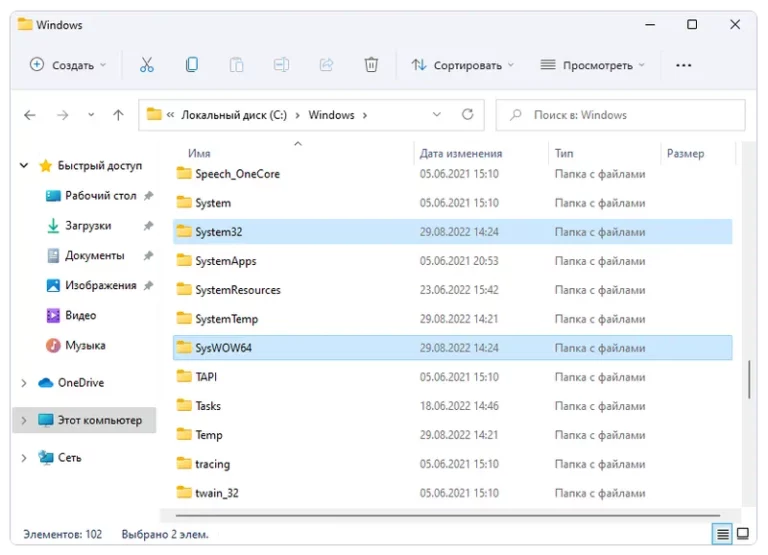This screenshot has height=555, width=768.
Task: Open Рабочий стол in quick access
Action: [x=101, y=195]
